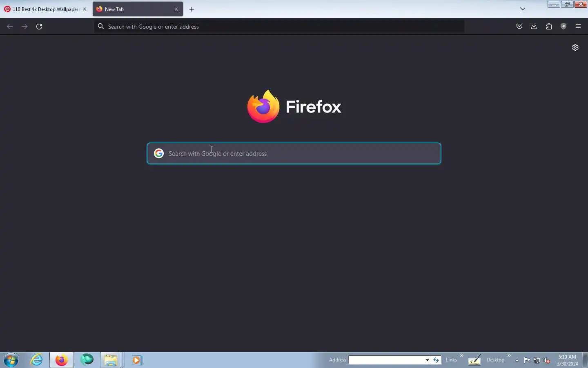Click the Show desktop strip
Image resolution: width=588 pixels, height=368 pixels.
[x=585, y=360]
